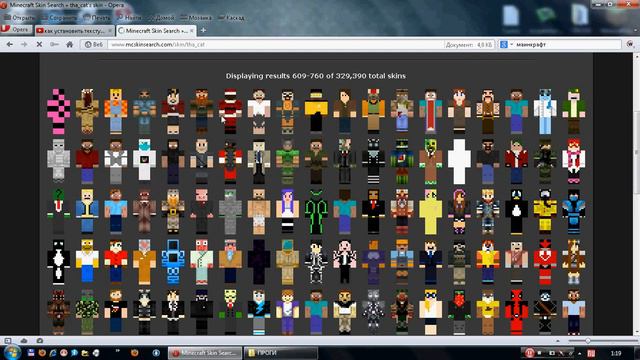The width and height of the screenshot is (640, 360).
Task: Click the Веб site badge
Action: tap(93, 44)
